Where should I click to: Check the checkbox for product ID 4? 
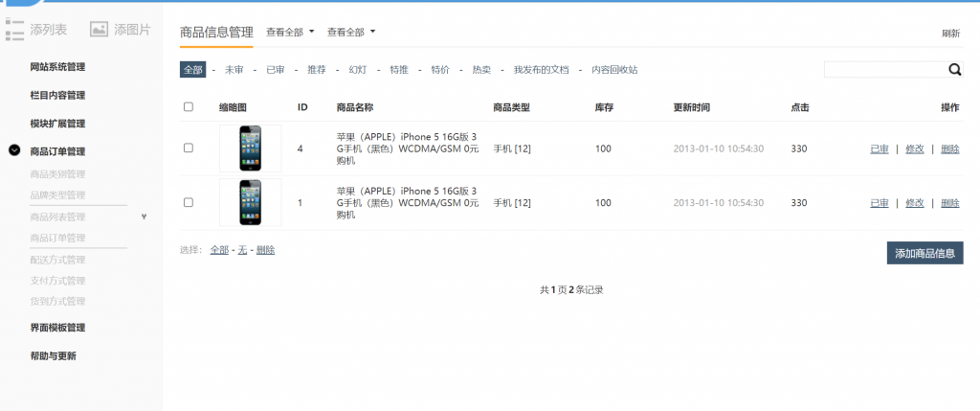189,148
